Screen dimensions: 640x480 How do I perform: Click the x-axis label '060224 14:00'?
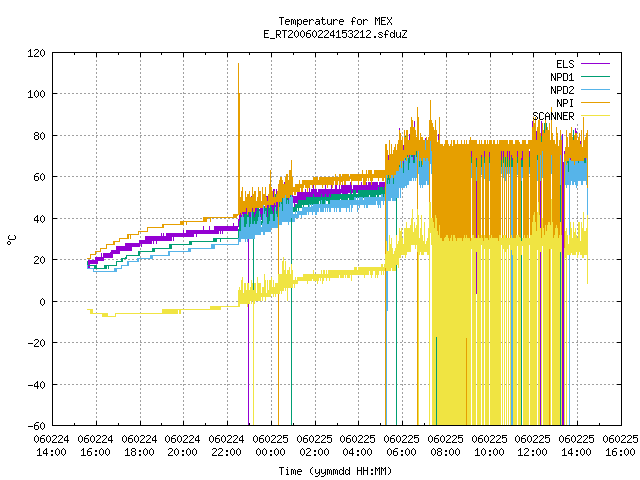[x=51, y=446]
